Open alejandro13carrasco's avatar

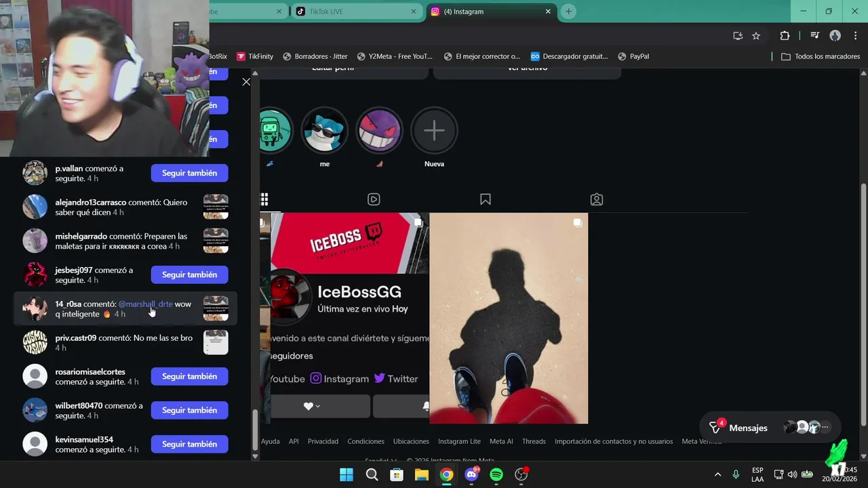[35, 207]
